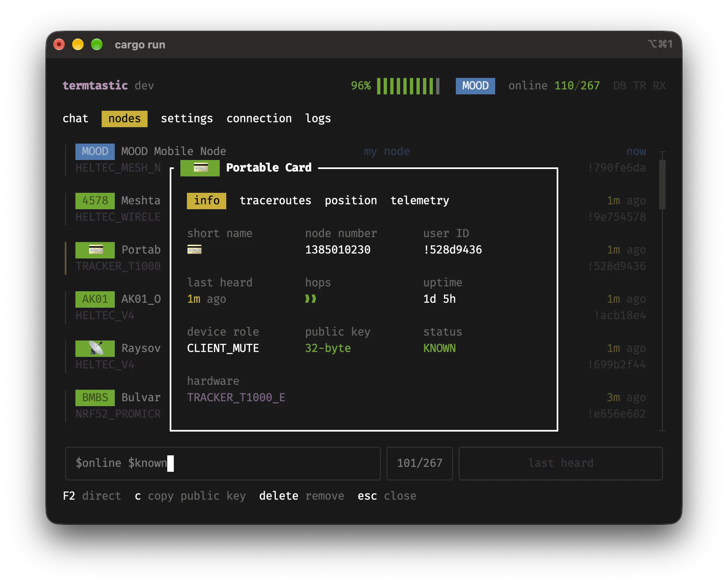The height and width of the screenshot is (585, 728).
Task: Click the online 110/267 counter
Action: click(554, 86)
